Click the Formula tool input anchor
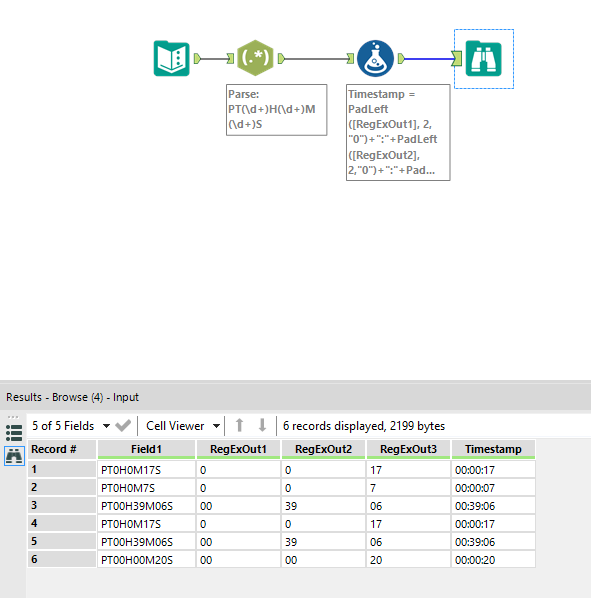591x598 pixels. pyautogui.click(x=350, y=58)
